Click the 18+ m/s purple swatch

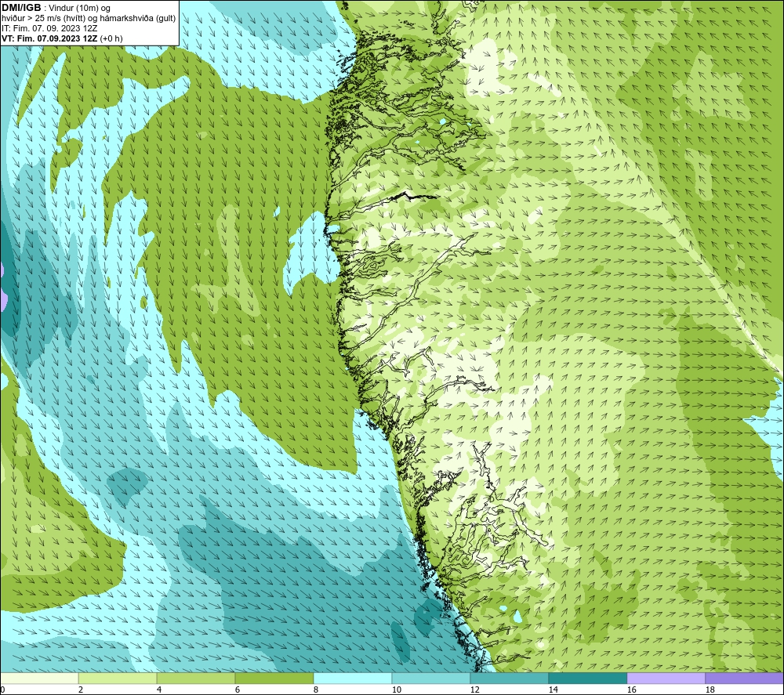tap(745, 678)
